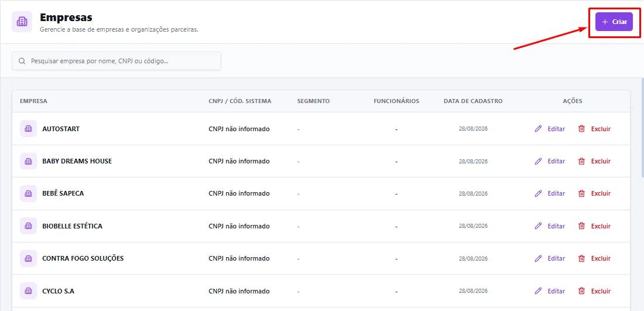
Task: Select Excluir for BABY DREAMS HOUSE
Action: [x=601, y=161]
